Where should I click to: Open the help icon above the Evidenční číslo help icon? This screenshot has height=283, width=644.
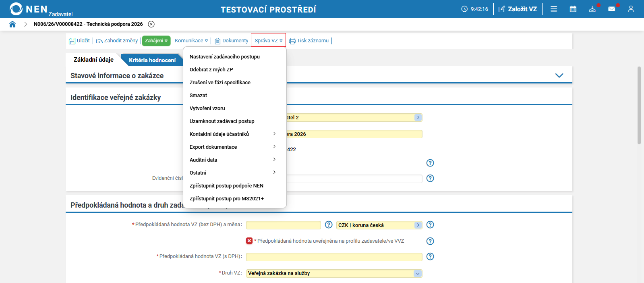pyautogui.click(x=430, y=163)
